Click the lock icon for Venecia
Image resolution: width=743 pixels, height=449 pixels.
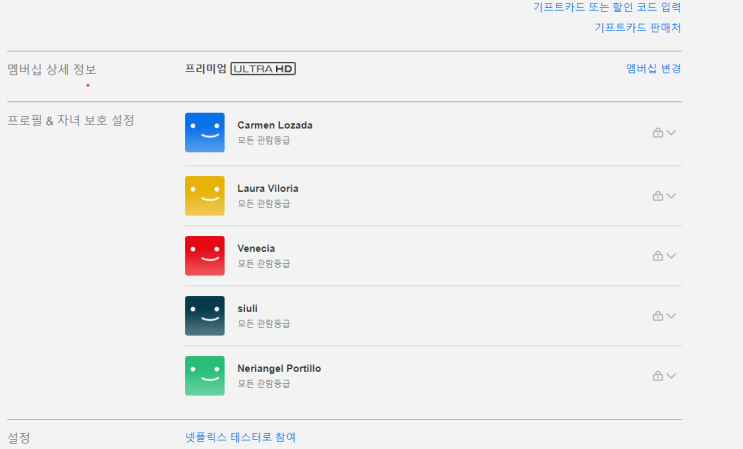[x=658, y=256]
